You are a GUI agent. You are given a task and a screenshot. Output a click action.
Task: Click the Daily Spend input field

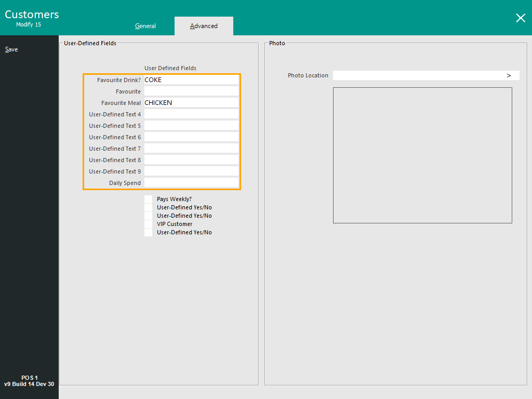click(191, 183)
